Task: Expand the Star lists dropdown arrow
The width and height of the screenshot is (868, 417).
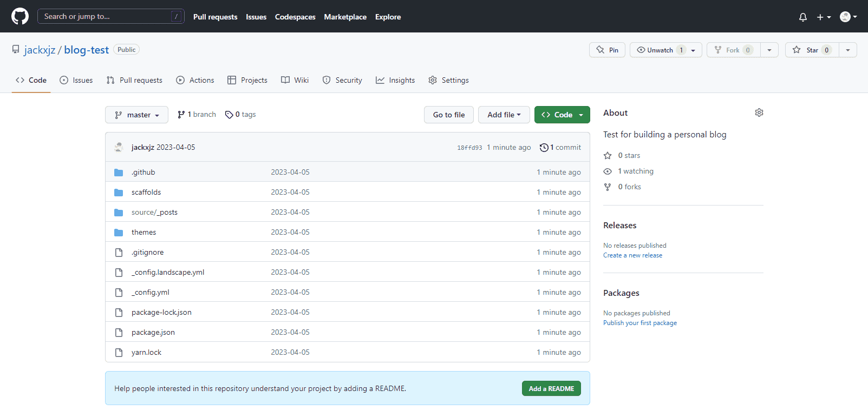Action: tap(848, 50)
